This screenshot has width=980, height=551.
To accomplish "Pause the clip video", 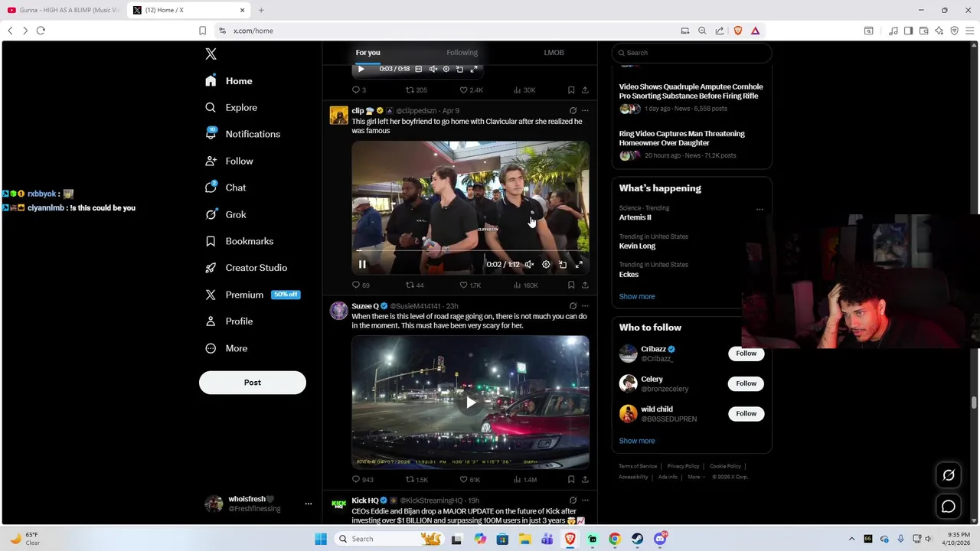I will coord(362,264).
